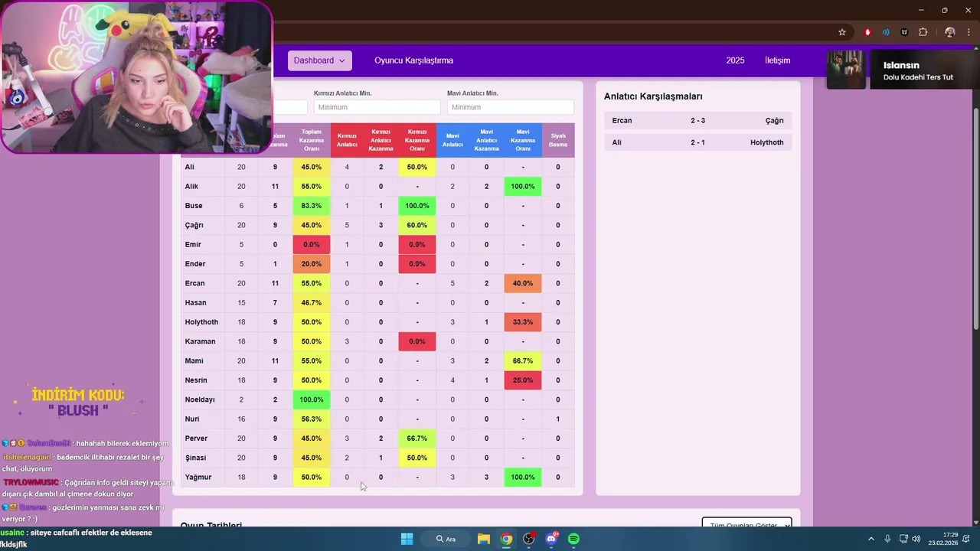
Task: Click the black cat-face extension icon
Action: [x=904, y=32]
